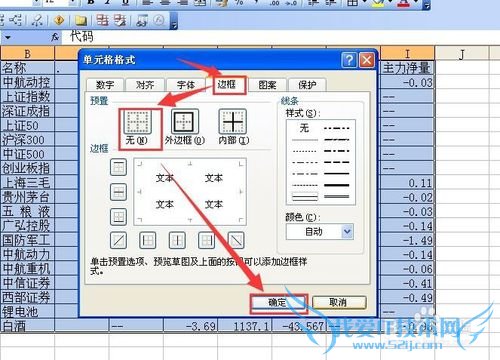Select the cell 国防军工
The image size is (500, 360).
click(27, 240)
